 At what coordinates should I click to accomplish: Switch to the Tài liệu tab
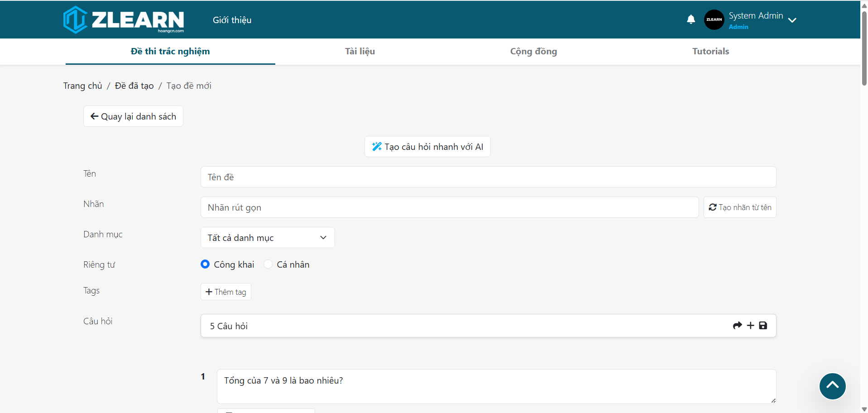pos(360,51)
